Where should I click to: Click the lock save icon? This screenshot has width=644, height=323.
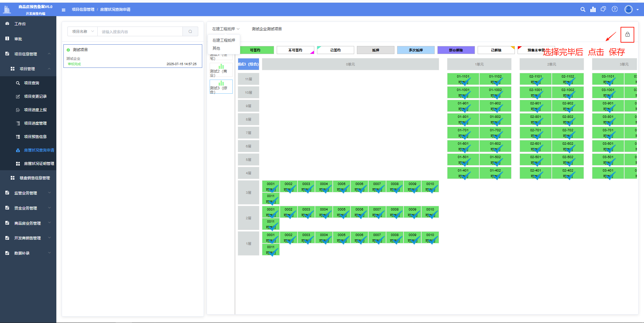627,35
